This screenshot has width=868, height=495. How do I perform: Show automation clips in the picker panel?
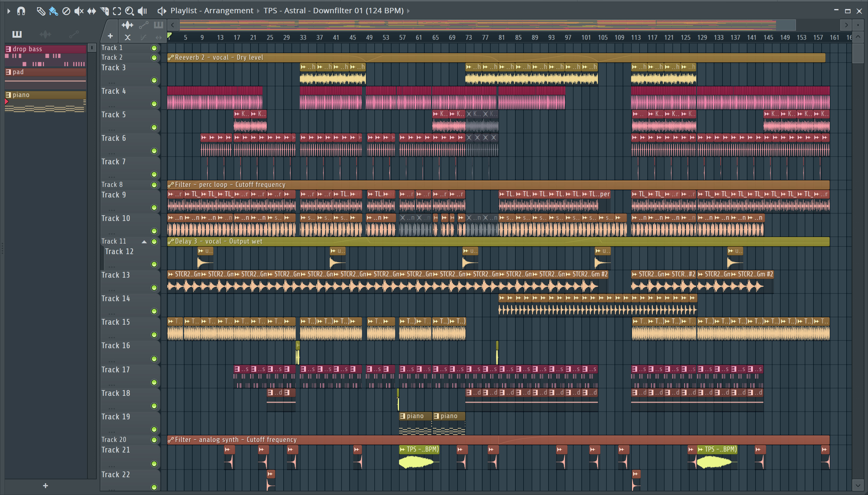tap(74, 34)
